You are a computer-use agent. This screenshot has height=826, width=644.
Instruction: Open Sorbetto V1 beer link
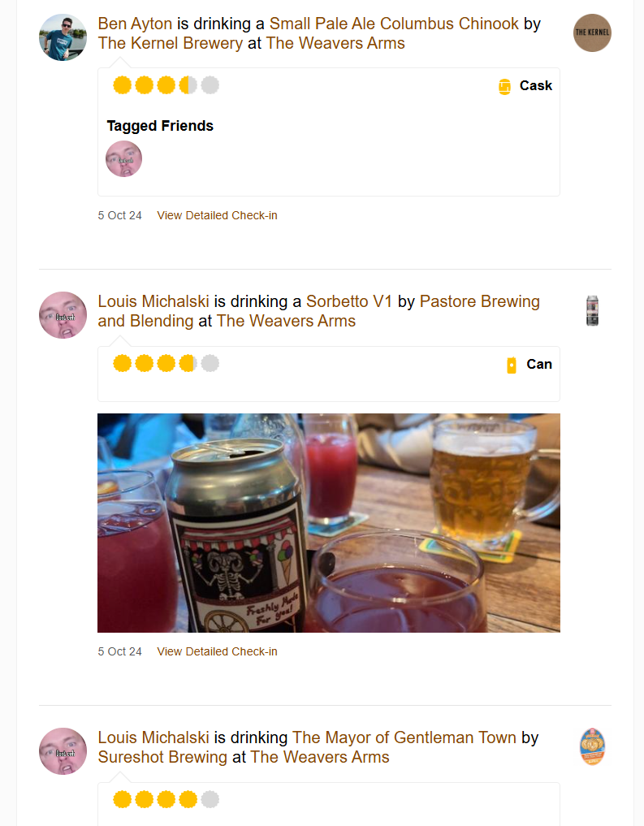(349, 301)
